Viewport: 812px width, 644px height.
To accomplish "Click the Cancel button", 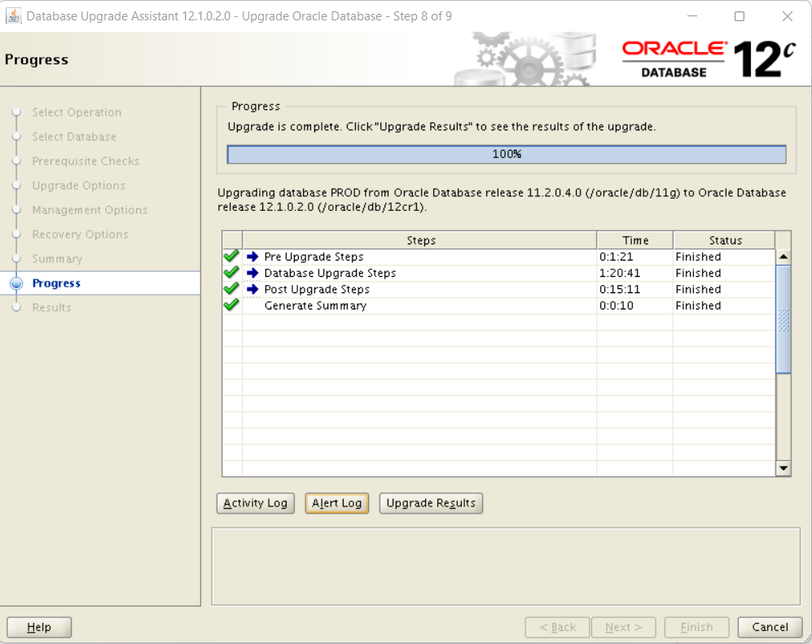I will point(770,627).
